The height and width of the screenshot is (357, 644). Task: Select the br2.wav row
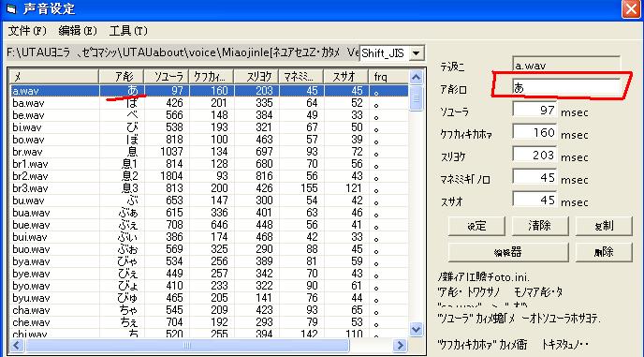click(209, 176)
